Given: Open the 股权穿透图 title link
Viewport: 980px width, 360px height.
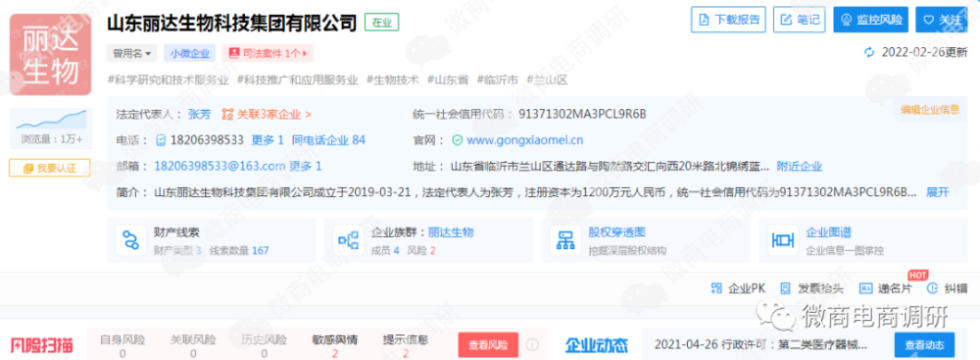Looking at the screenshot, I should 616,232.
